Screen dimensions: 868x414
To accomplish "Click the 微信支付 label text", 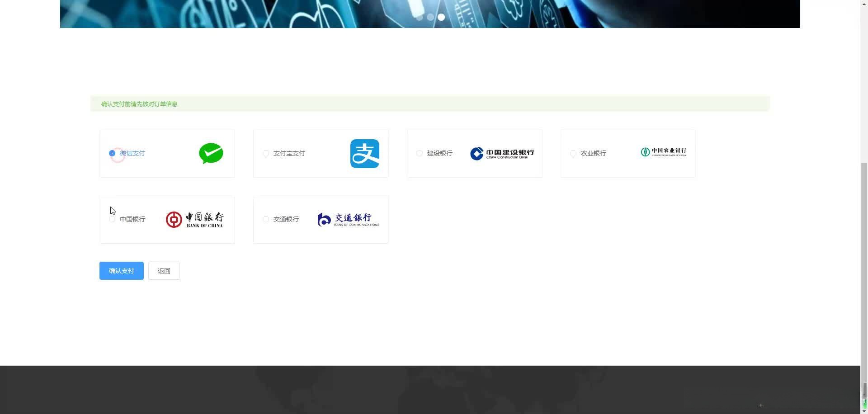I will (x=132, y=153).
